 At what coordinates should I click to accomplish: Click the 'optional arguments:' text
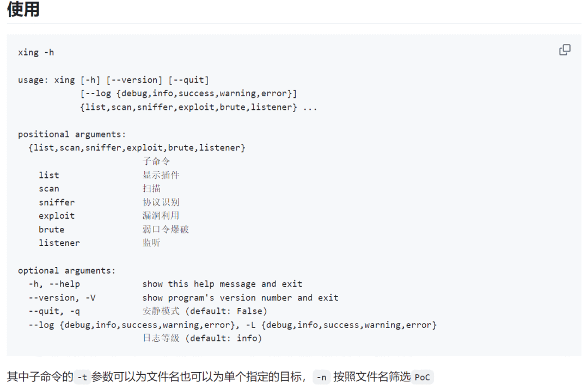click(x=67, y=270)
